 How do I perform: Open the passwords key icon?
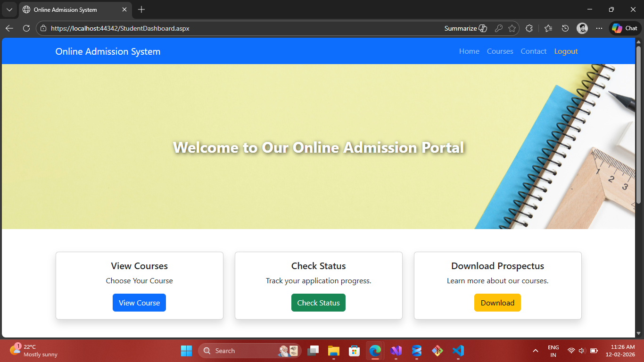(x=498, y=28)
